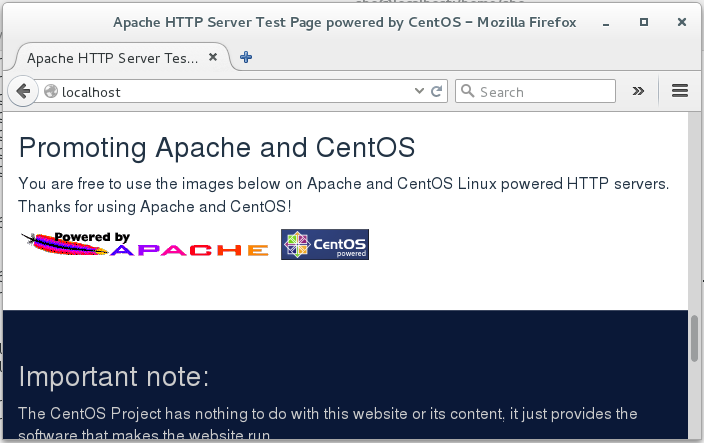
Task: Click the CentOS powered badge image
Action: coord(325,244)
